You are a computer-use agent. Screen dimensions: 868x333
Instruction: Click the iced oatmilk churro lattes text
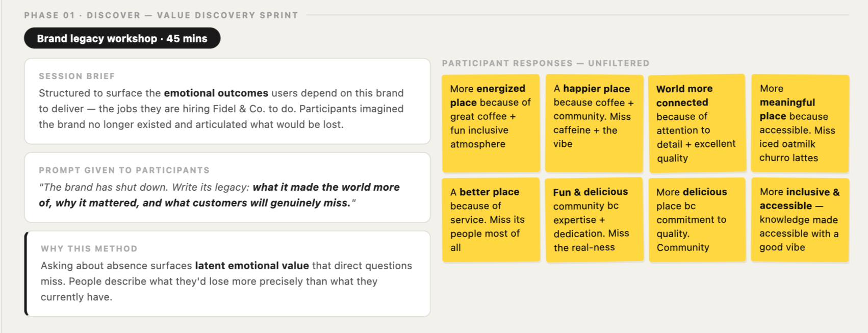(x=788, y=151)
